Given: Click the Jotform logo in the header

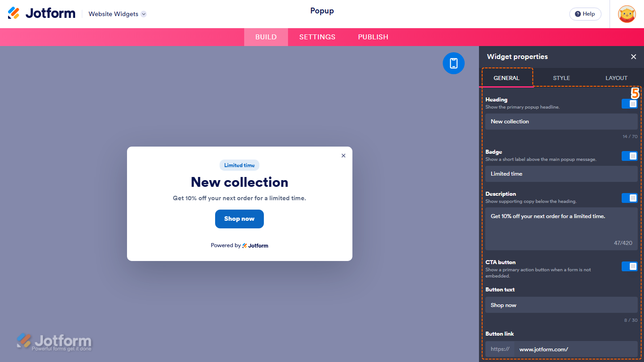Looking at the screenshot, I should (x=42, y=13).
